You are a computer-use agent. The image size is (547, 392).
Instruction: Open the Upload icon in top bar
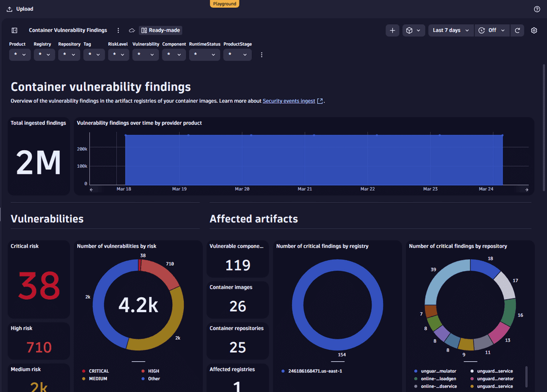[9, 9]
